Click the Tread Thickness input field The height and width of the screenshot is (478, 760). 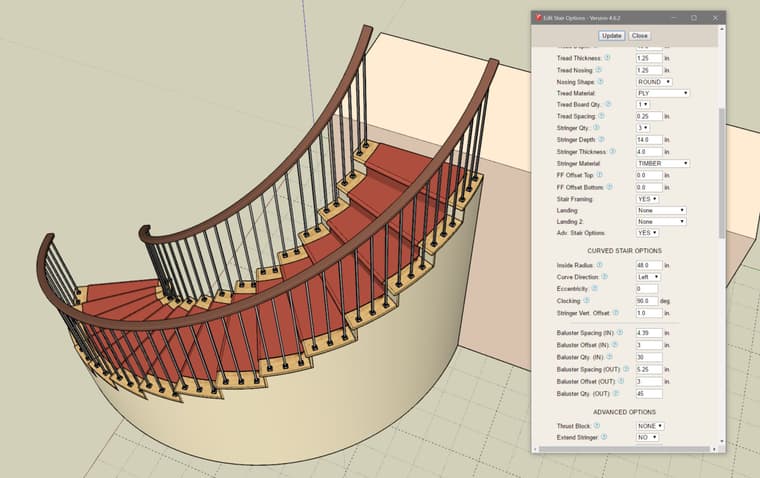tap(649, 58)
